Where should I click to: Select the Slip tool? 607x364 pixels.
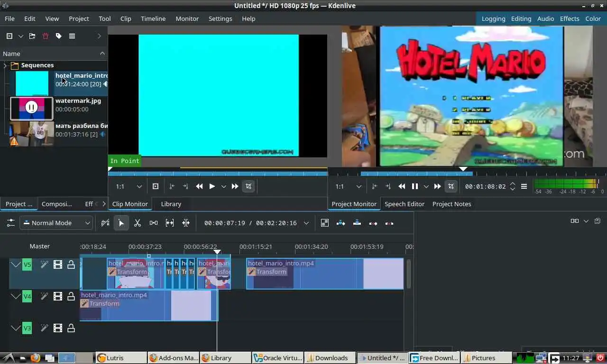(x=169, y=223)
